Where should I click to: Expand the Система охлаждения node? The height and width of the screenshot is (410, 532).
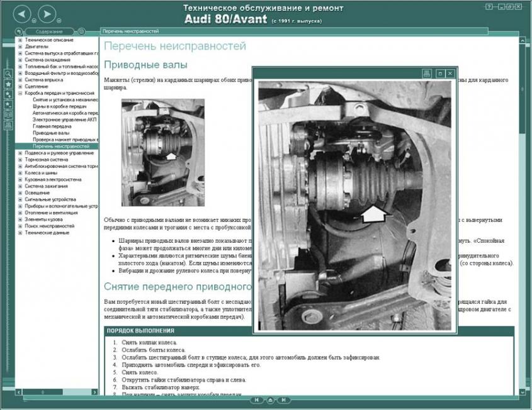click(x=20, y=60)
